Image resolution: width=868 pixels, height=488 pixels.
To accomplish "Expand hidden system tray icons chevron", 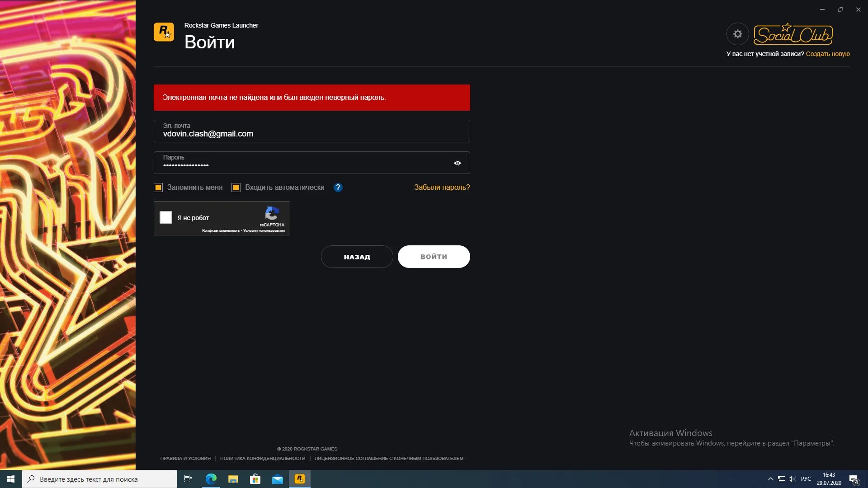I will point(770,479).
